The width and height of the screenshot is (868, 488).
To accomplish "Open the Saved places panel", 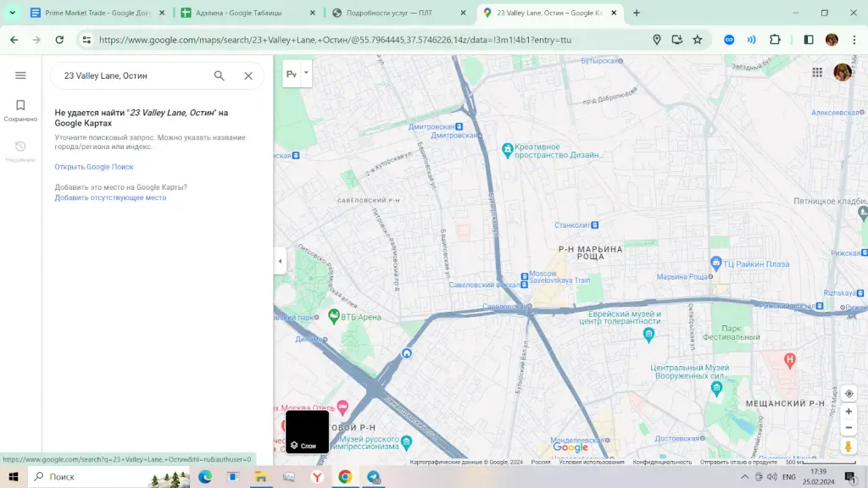I will [x=20, y=110].
